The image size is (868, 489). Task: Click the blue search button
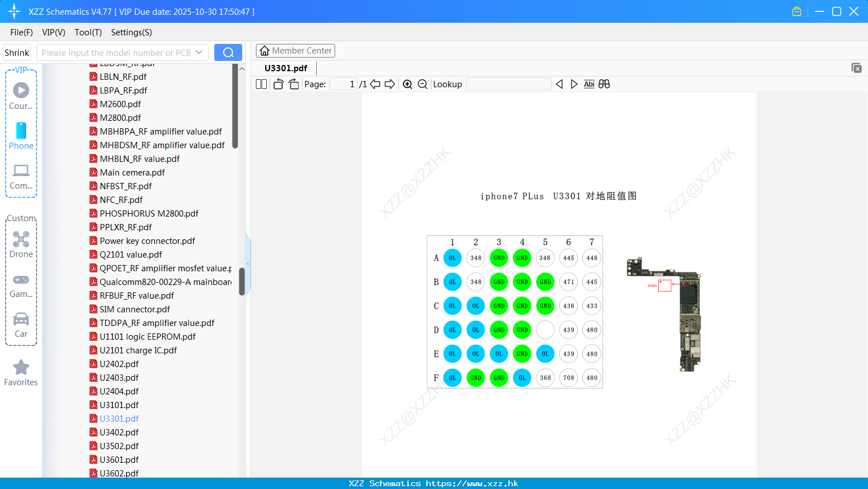click(228, 52)
